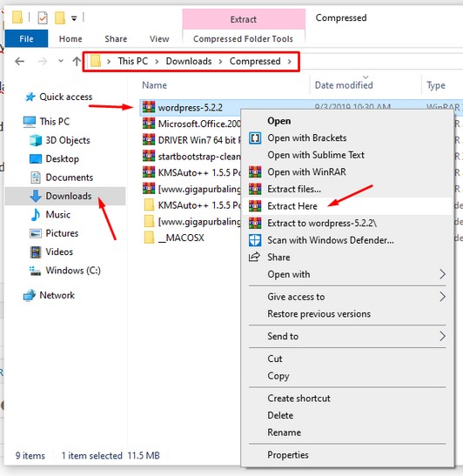Click the chevron after This PC in the address bar
The image size is (463, 476).
pyautogui.click(x=157, y=62)
